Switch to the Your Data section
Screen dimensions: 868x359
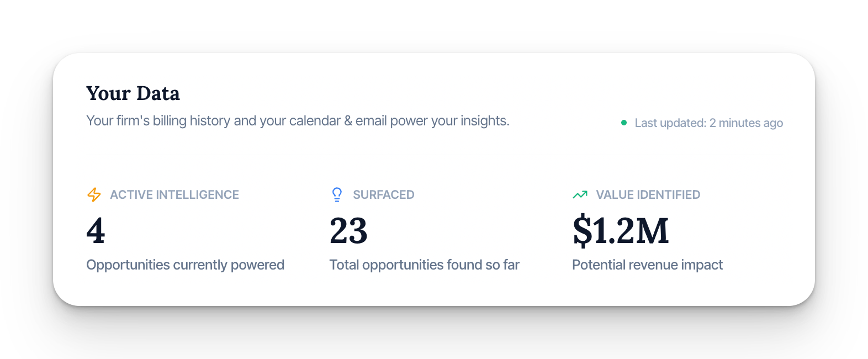click(133, 93)
